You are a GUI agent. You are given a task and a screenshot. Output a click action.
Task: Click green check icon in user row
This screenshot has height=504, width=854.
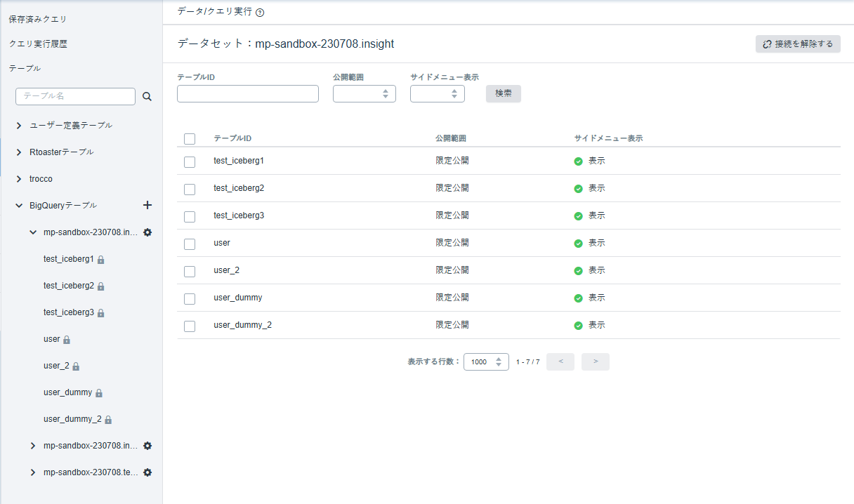(x=579, y=244)
